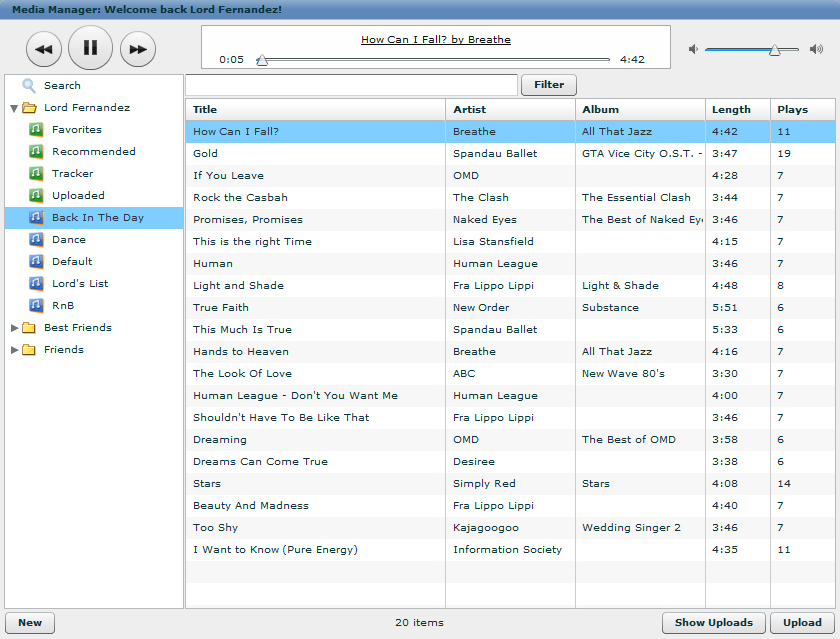Select the True Faith song
This screenshot has width=840, height=639.
coord(221,307)
